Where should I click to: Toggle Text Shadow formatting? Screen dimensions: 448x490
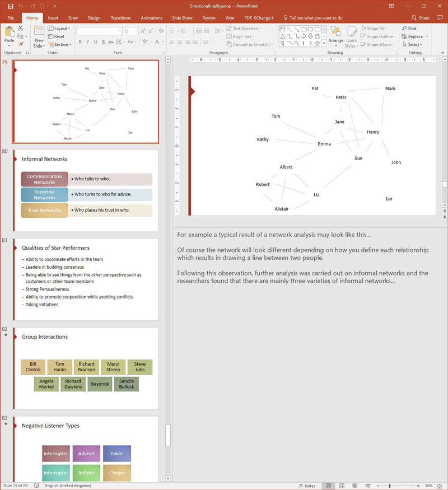(x=103, y=41)
